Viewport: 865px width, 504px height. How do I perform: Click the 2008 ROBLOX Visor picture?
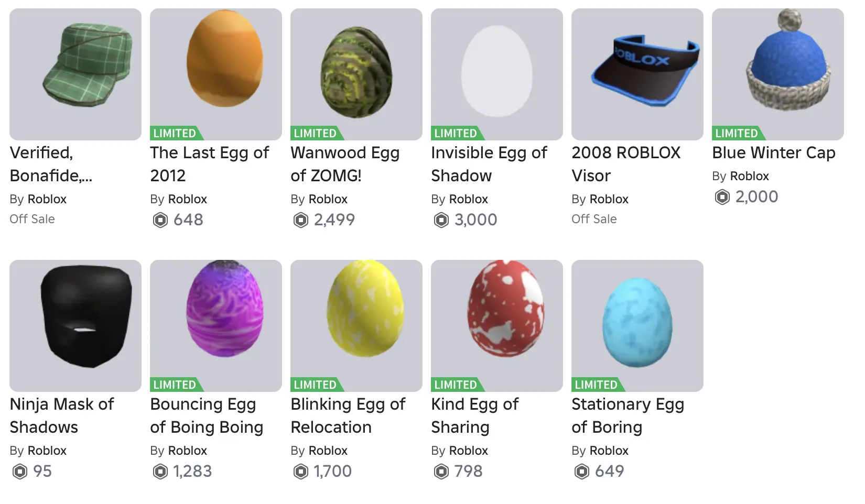pos(637,74)
